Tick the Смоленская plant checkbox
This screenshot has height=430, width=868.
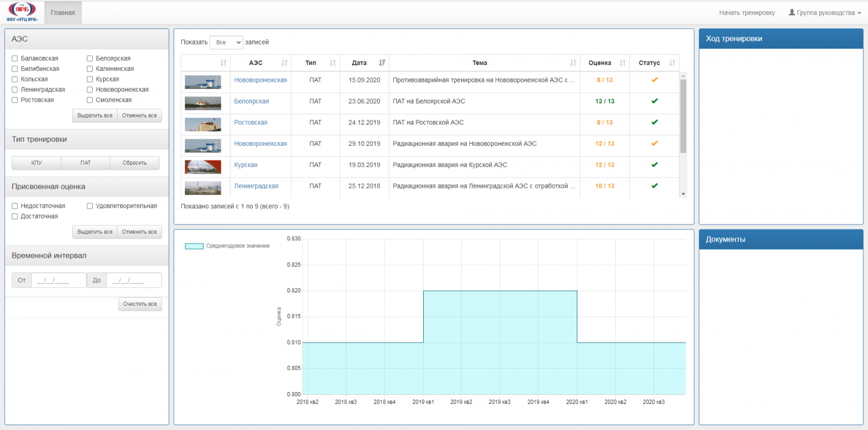(90, 100)
